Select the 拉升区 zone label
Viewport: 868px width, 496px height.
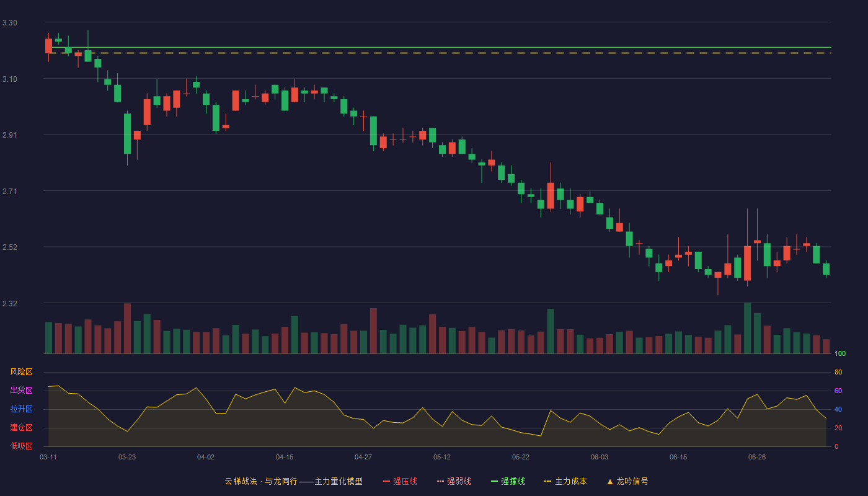pos(21,409)
